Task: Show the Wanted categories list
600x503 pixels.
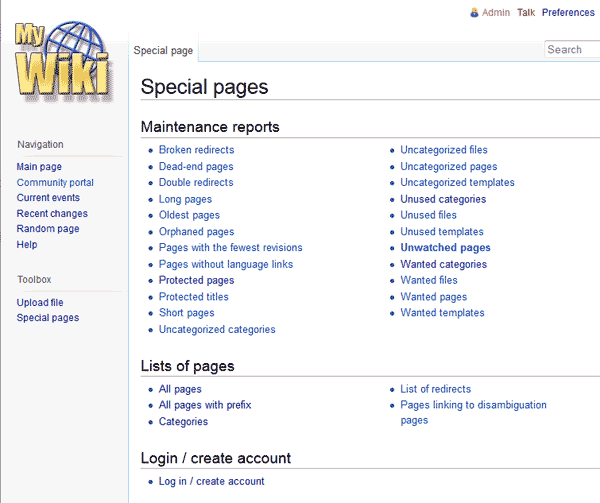Action: (x=443, y=265)
